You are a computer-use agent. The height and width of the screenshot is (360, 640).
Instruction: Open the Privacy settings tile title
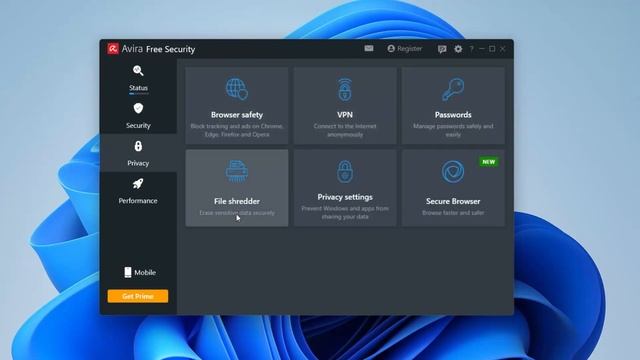[x=345, y=197]
